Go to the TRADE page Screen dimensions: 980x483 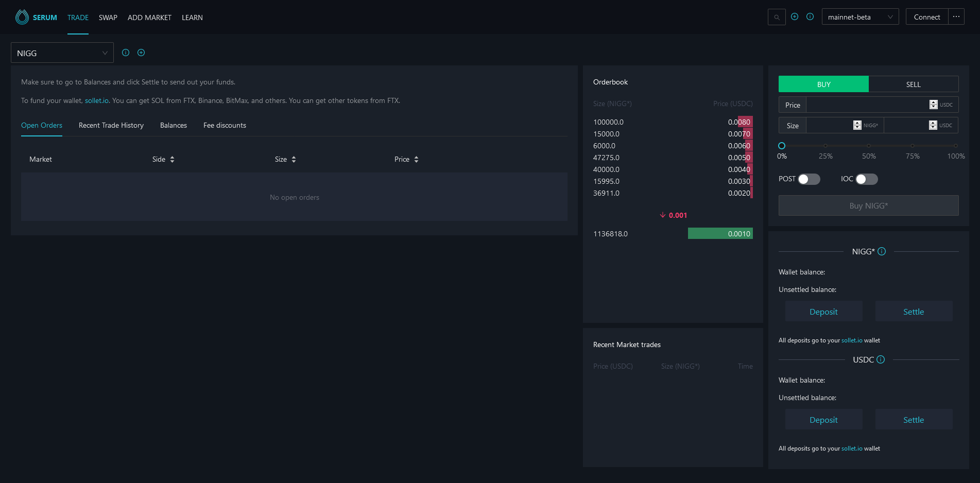(x=78, y=18)
